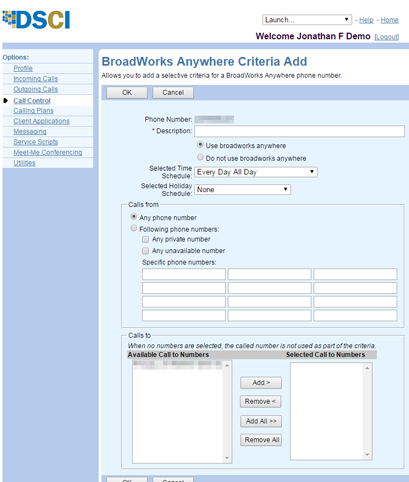Click the top Cancel button
This screenshot has width=409, height=482.
[x=173, y=92]
